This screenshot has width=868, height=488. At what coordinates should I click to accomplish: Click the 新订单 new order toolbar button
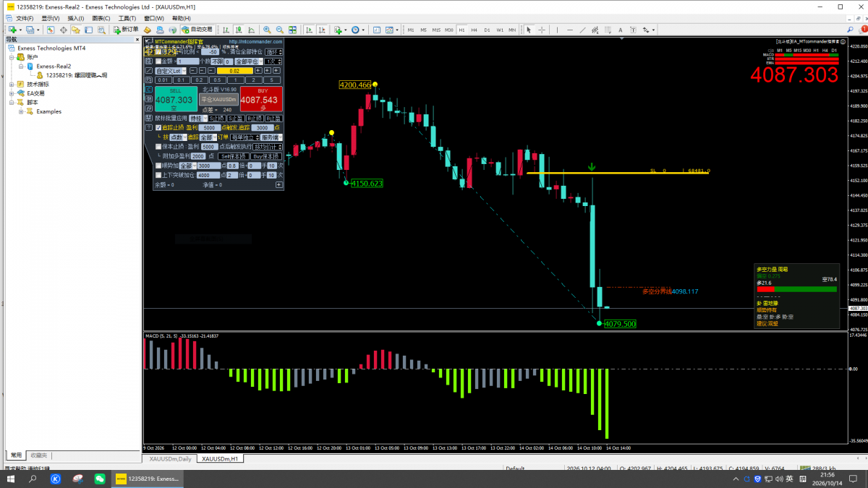tap(126, 30)
